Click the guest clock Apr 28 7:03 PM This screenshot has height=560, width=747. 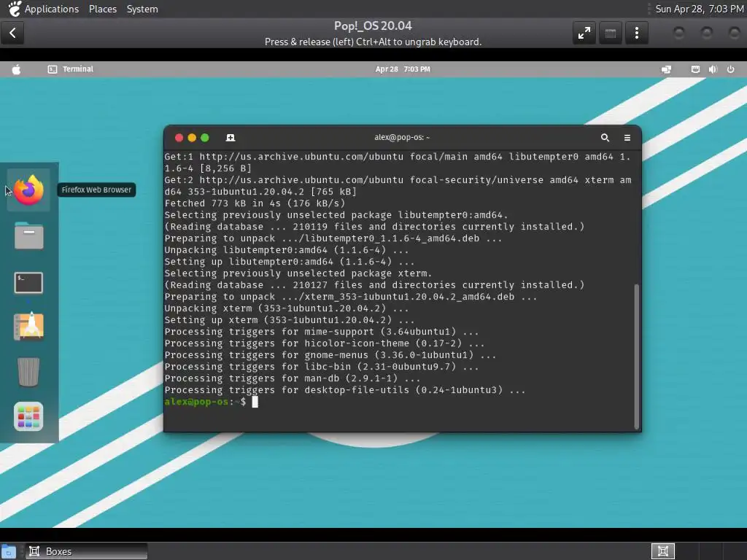403,69
